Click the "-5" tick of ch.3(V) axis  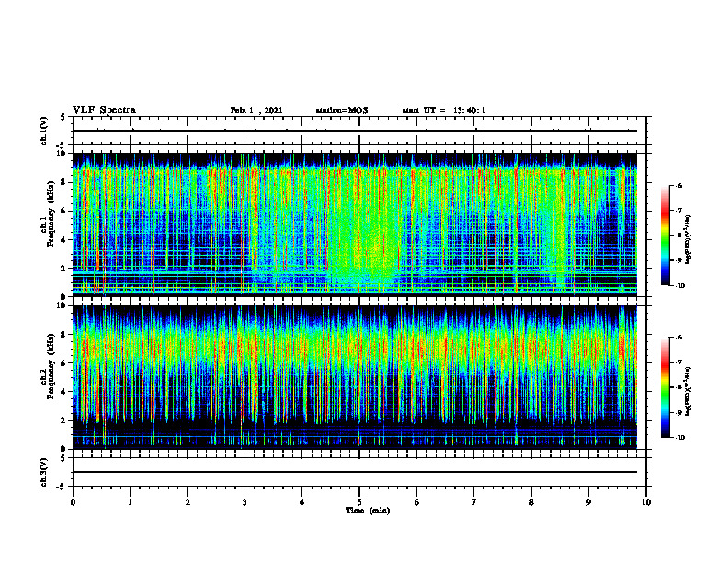62,487
